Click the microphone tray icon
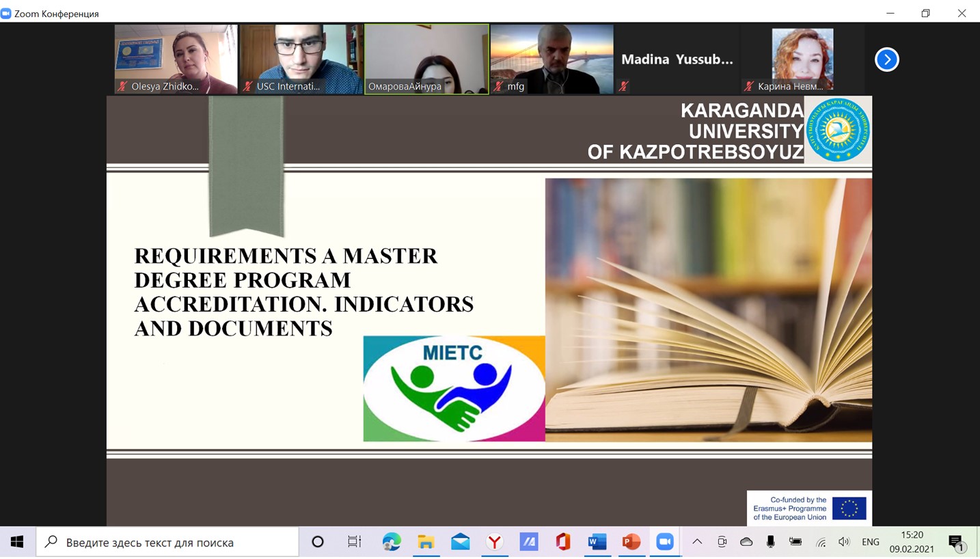The image size is (980, 559). coord(771,542)
